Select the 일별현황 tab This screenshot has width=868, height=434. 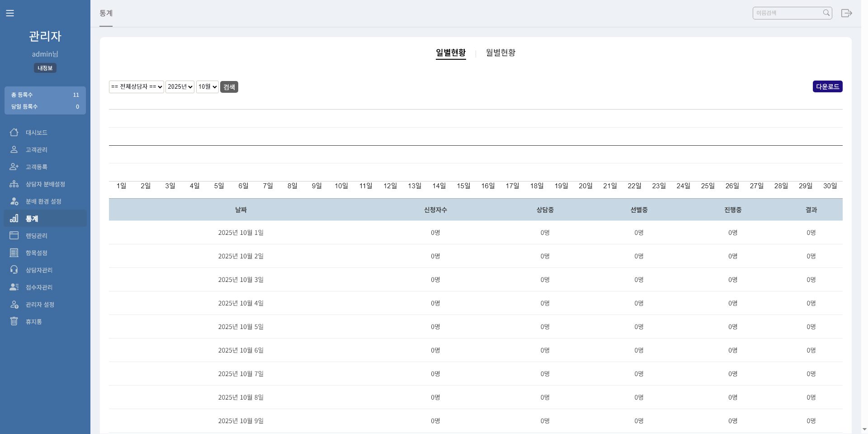(450, 53)
